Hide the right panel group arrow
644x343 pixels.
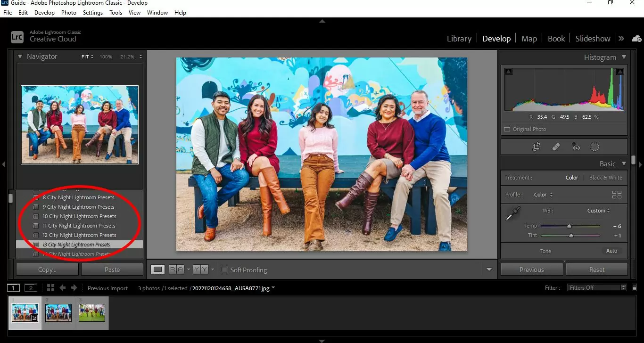click(x=640, y=164)
